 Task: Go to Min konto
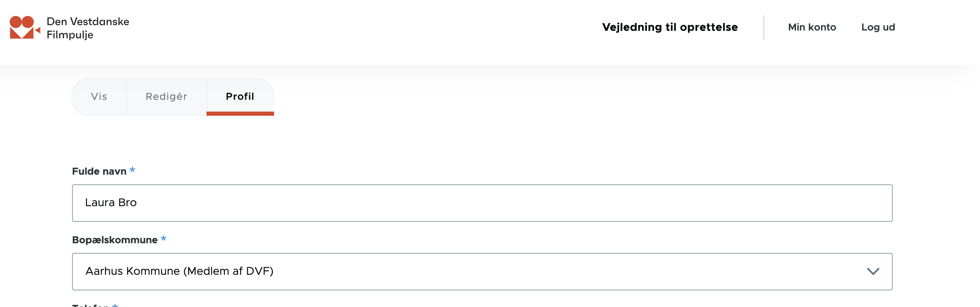click(x=812, y=27)
